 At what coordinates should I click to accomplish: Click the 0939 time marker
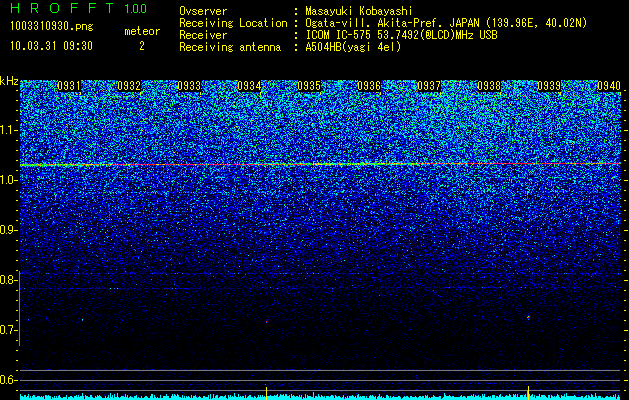549,86
